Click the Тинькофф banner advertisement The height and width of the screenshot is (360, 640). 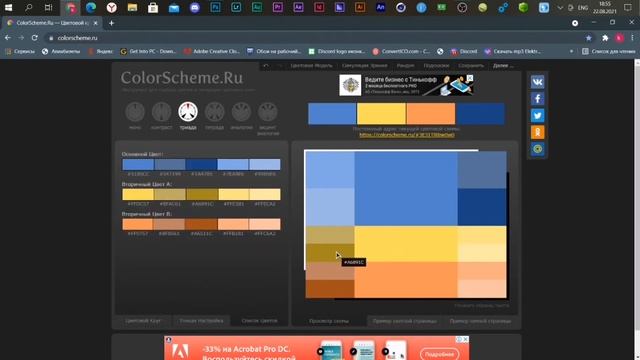(406, 85)
